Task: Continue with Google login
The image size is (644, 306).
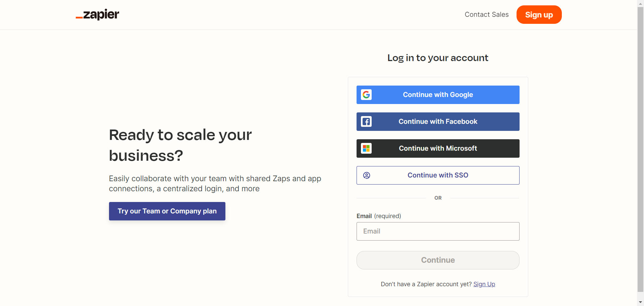Action: point(438,95)
